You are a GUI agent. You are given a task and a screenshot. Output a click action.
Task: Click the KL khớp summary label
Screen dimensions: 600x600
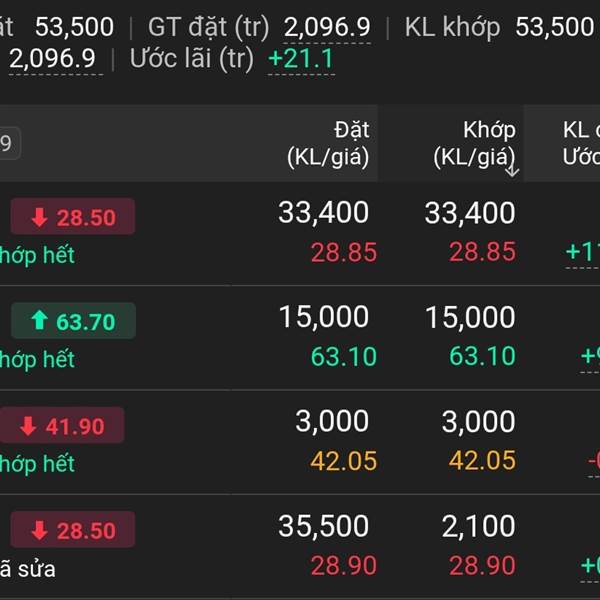tap(452, 27)
